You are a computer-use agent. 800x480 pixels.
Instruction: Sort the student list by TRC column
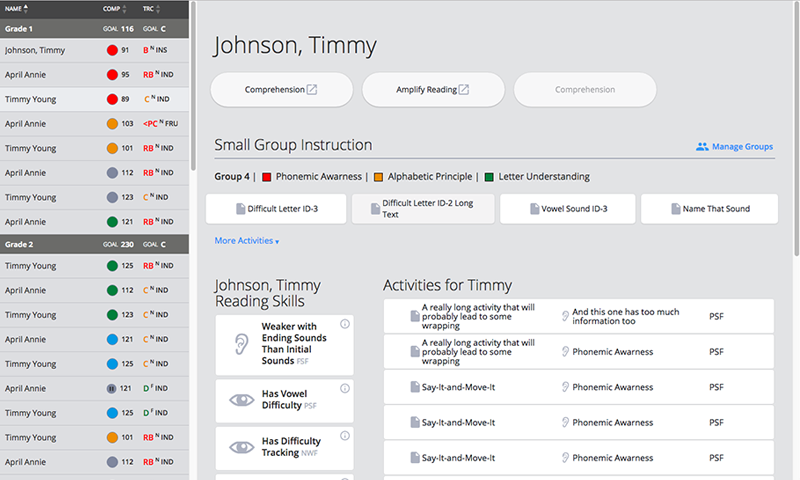[x=152, y=9]
